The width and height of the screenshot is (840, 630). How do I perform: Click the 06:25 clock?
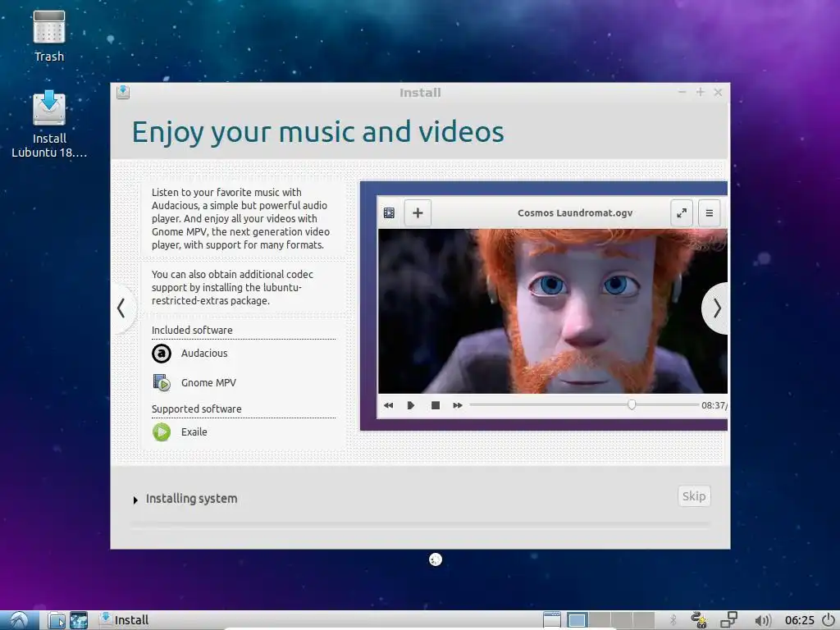[799, 620]
